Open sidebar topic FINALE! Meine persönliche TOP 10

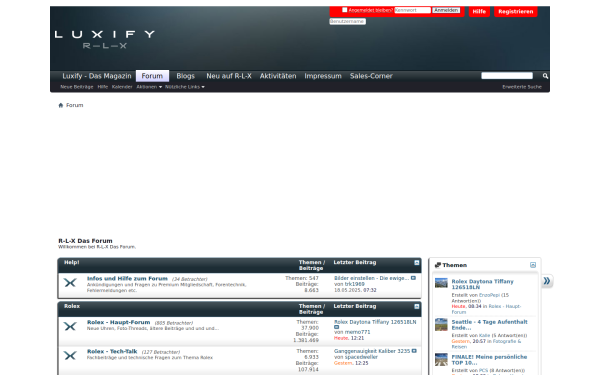(x=489, y=360)
